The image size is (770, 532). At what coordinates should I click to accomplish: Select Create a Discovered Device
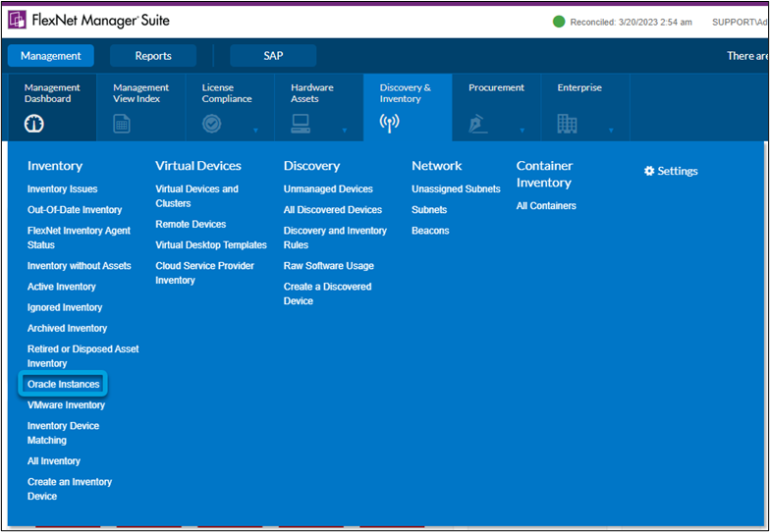[x=328, y=293]
